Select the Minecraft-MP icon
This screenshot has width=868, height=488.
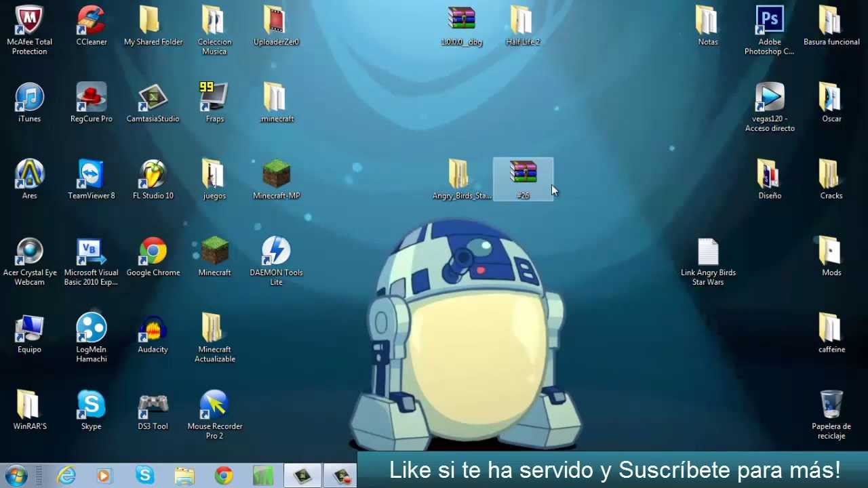276,180
